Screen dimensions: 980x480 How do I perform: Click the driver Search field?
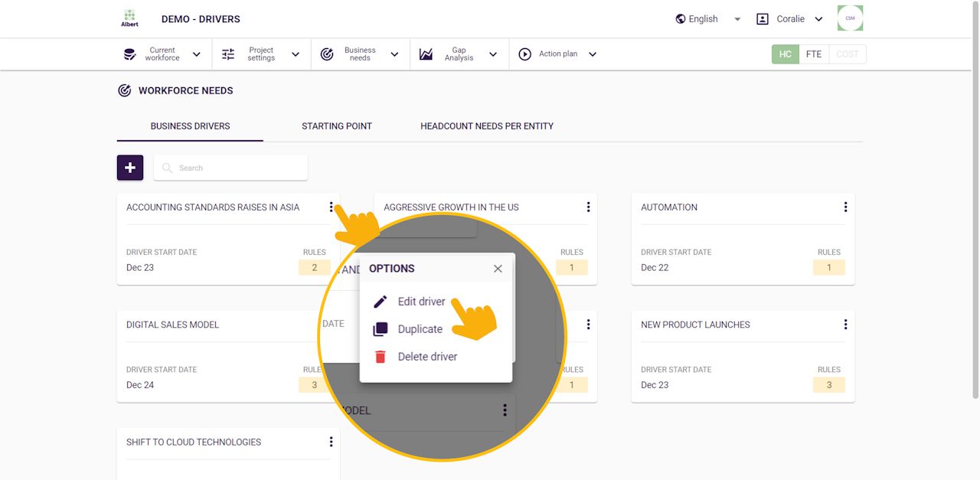(x=237, y=168)
